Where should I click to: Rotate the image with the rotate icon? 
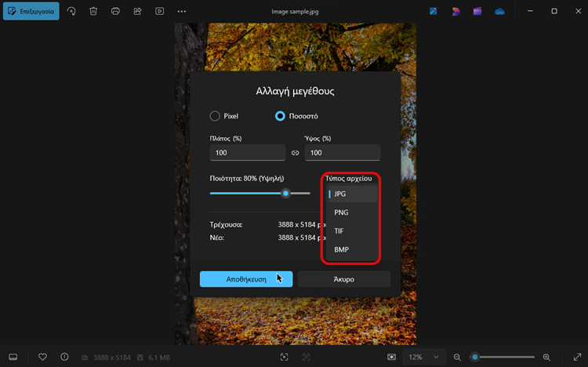point(71,12)
